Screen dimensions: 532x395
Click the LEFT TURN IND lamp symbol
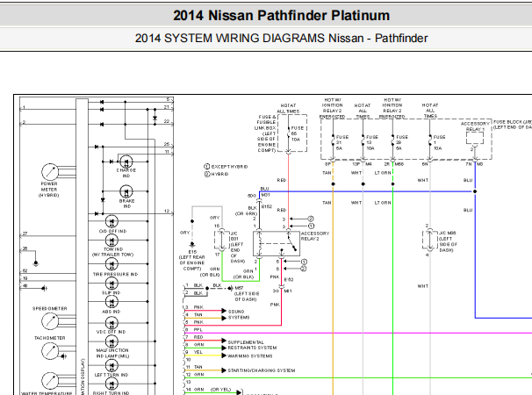[x=111, y=365]
